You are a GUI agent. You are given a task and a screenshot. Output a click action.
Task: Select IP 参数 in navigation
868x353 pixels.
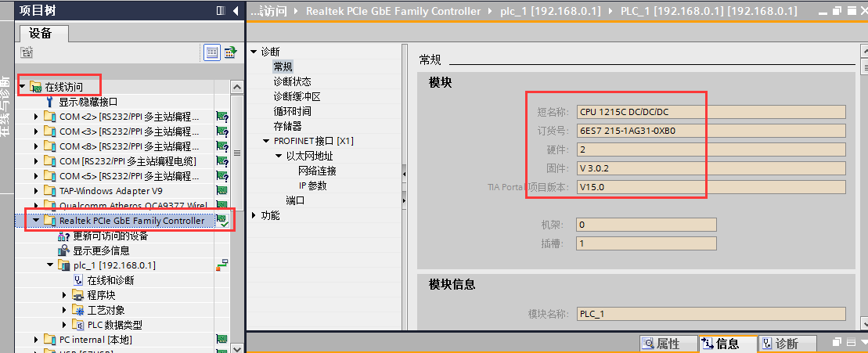313,186
